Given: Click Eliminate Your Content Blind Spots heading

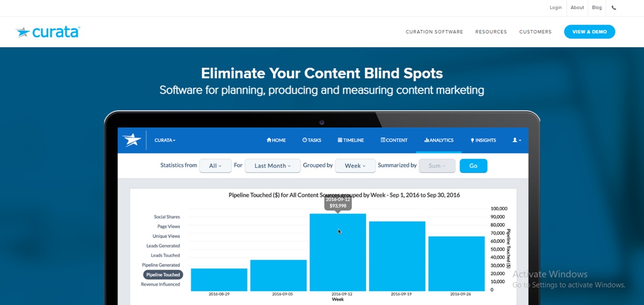Looking at the screenshot, I should pos(322,73).
